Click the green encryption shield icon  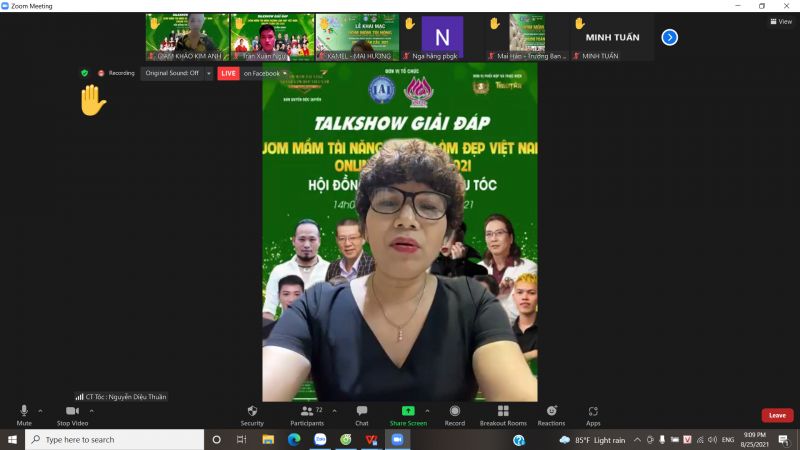click(85, 73)
